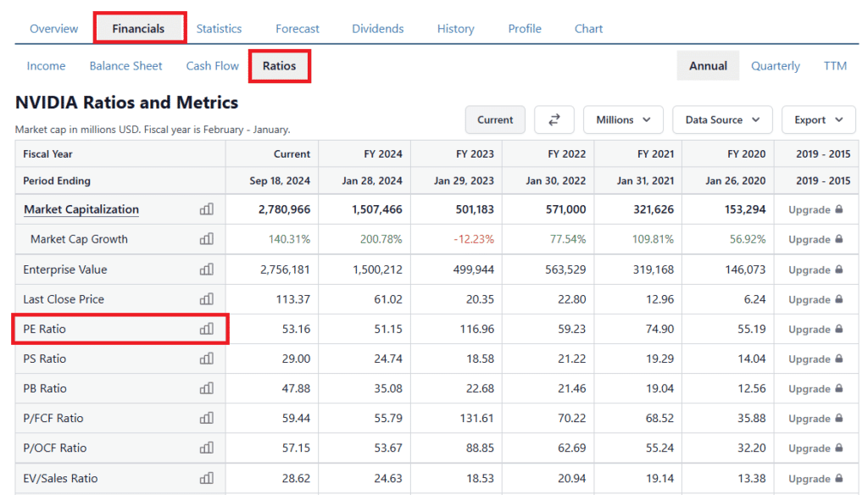Show chart for Enterprise Value row
Image resolution: width=868 pixels, height=495 pixels.
coord(206,270)
